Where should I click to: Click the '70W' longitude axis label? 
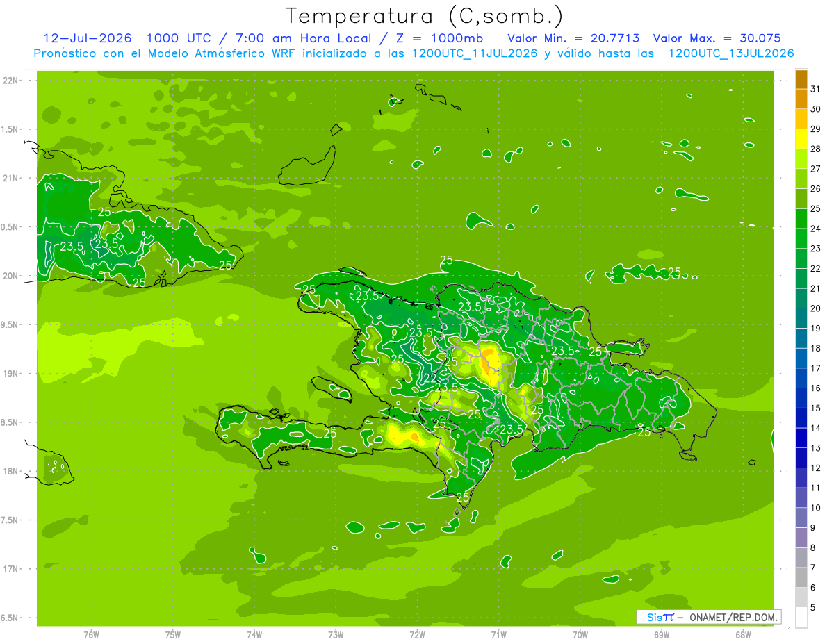coord(580,634)
